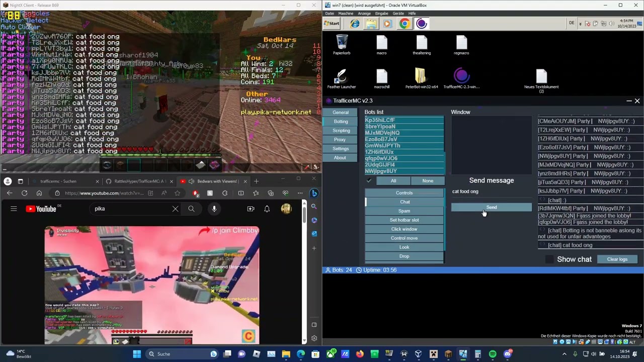This screenshot has width=644, height=362.
Task: Open Chrome in the VM taskbar
Action: [x=405, y=24]
